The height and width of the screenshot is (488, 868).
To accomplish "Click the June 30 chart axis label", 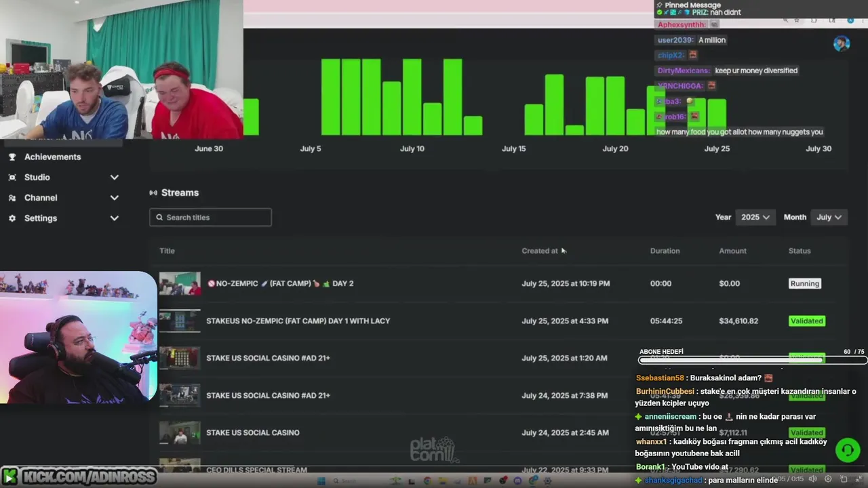I will click(x=209, y=148).
